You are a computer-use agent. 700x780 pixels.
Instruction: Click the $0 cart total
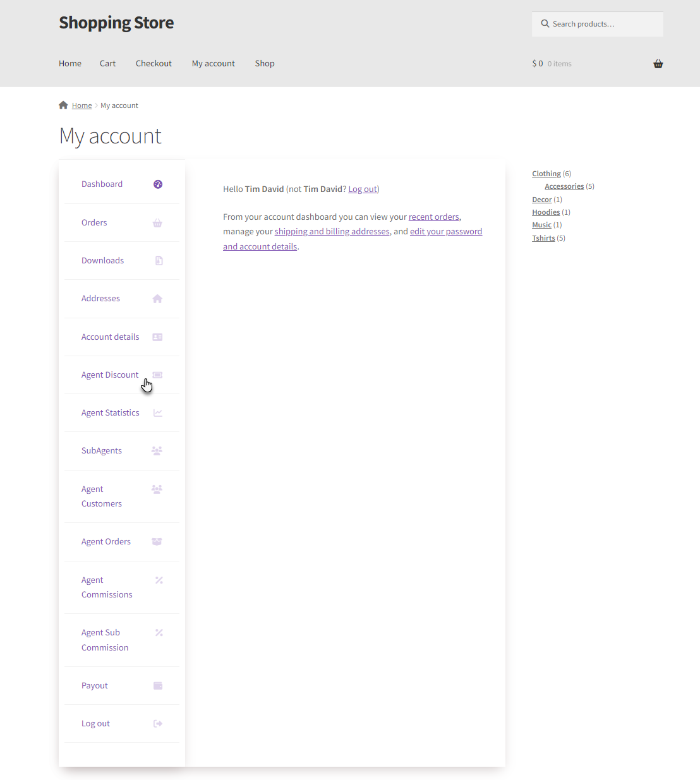[x=538, y=64]
